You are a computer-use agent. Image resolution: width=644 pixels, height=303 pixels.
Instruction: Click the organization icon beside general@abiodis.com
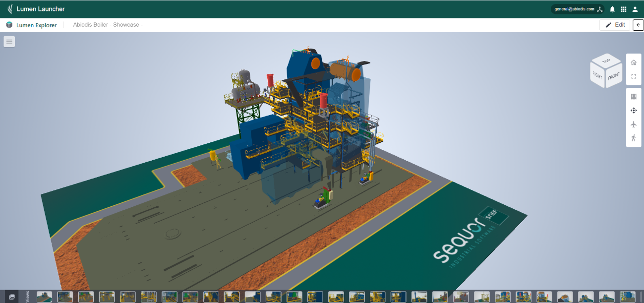click(x=599, y=9)
